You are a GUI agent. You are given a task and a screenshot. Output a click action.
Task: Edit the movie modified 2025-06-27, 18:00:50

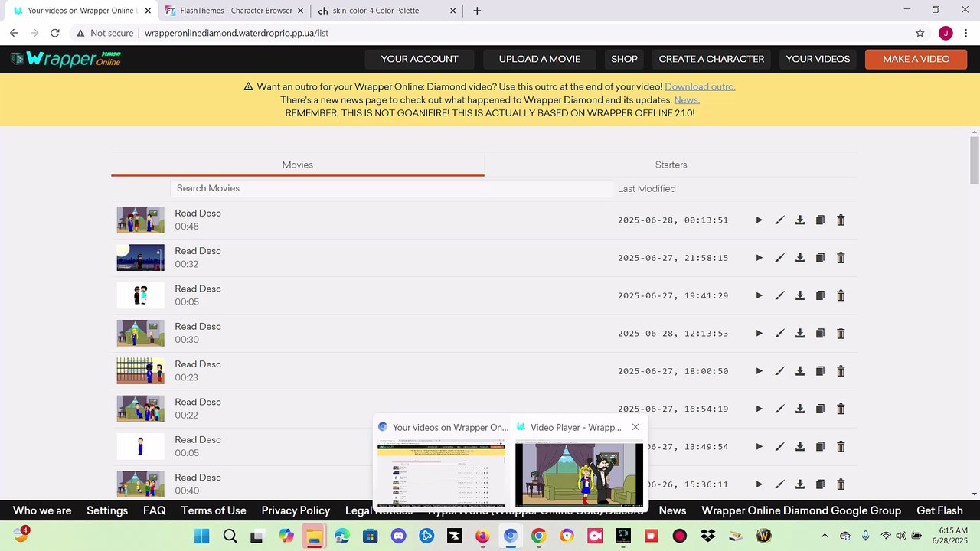[779, 371]
